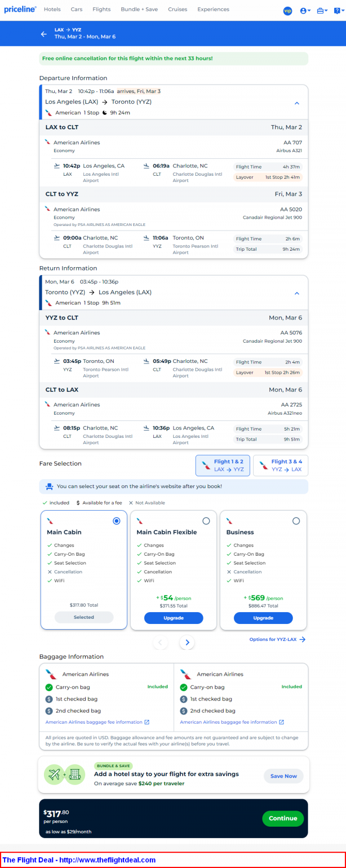The width and height of the screenshot is (346, 868).
Task: Click the green check beside left Carry-on bag
Action: click(49, 687)
